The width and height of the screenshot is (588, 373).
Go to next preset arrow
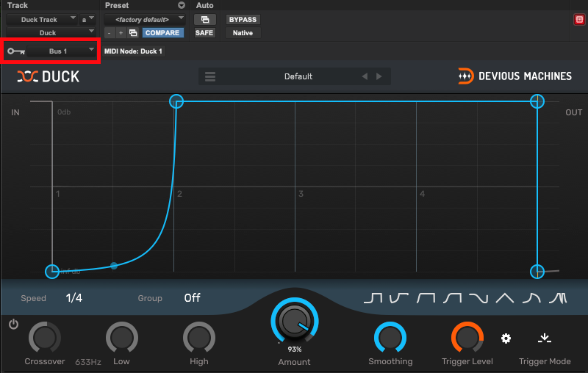(379, 76)
